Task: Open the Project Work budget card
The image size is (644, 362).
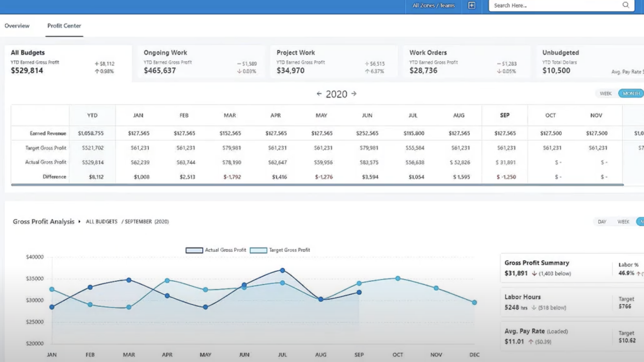Action: pyautogui.click(x=332, y=61)
